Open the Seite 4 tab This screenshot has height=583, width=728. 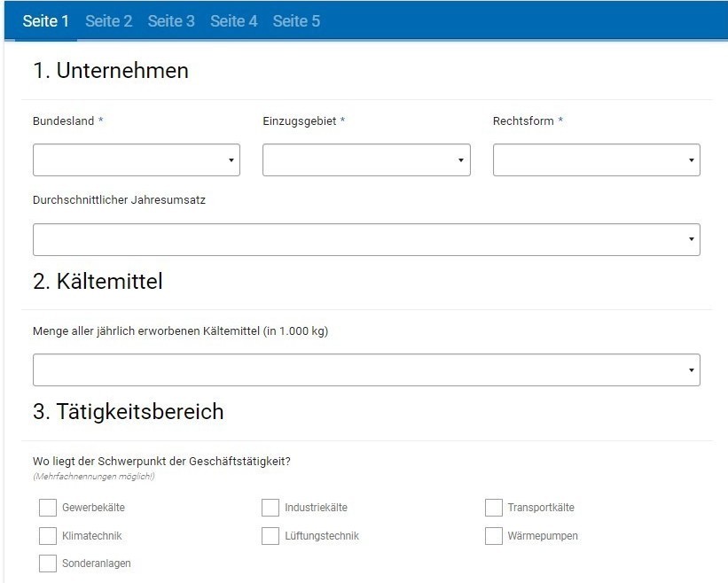(233, 21)
